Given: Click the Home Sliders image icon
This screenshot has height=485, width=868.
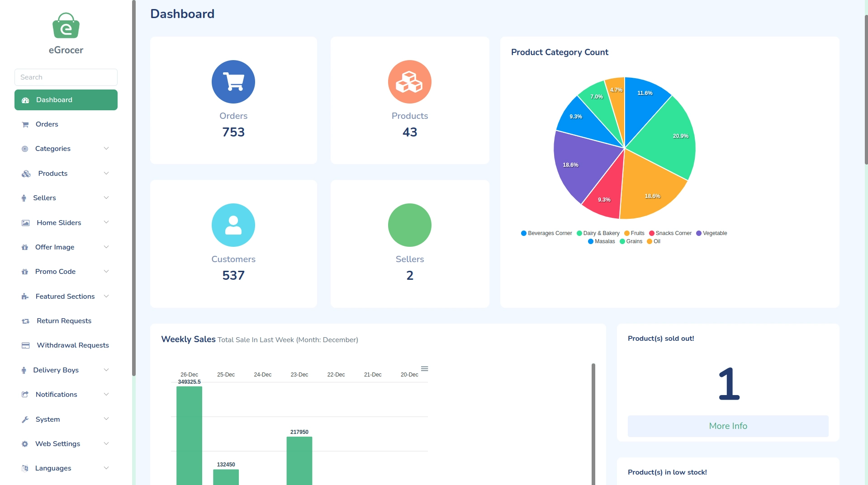Looking at the screenshot, I should click(26, 223).
